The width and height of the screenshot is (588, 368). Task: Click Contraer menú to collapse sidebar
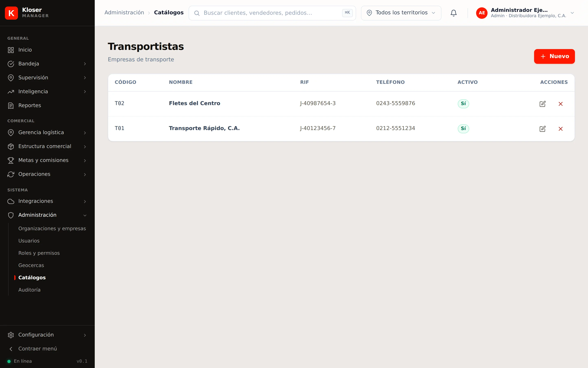37,349
